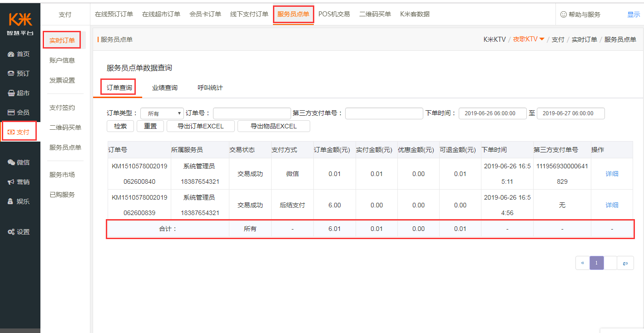644x333 pixels.
Task: Click the 合计 total order amount 6.01
Action: pyautogui.click(x=334, y=229)
